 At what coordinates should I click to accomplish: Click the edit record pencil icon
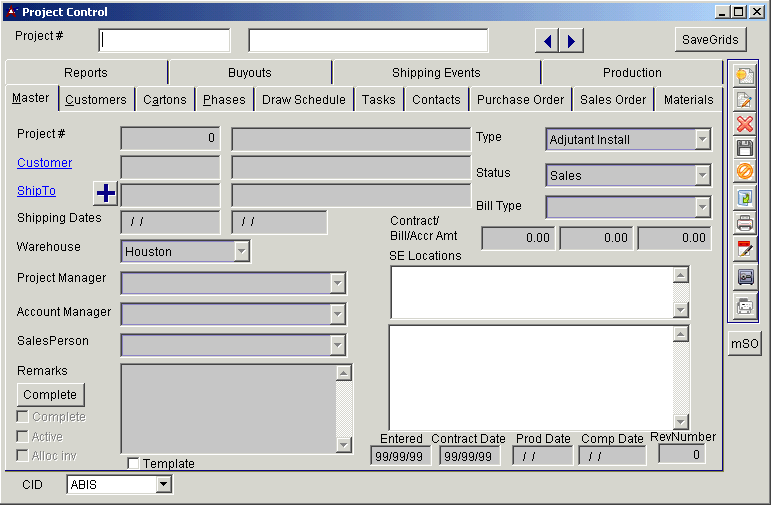pos(744,100)
